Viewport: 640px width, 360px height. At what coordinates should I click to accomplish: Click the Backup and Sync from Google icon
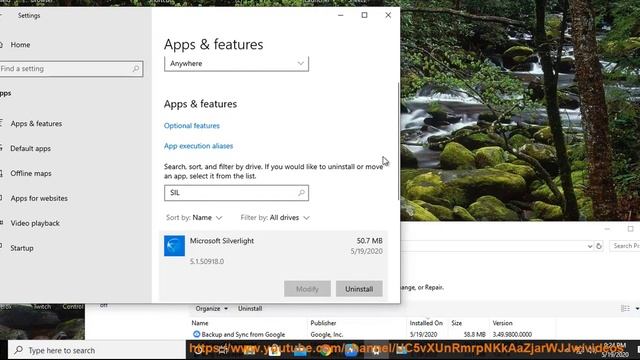point(196,334)
